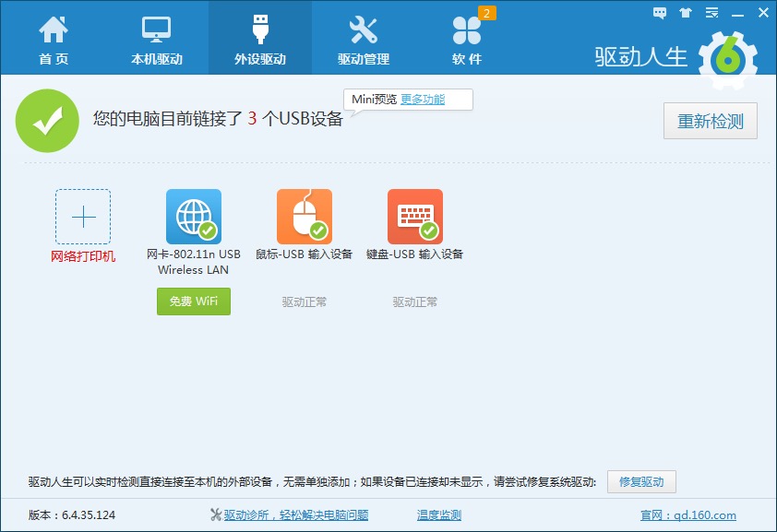The width and height of the screenshot is (777, 532).
Task: Click the 网络打印机 red label
Action: 83,256
